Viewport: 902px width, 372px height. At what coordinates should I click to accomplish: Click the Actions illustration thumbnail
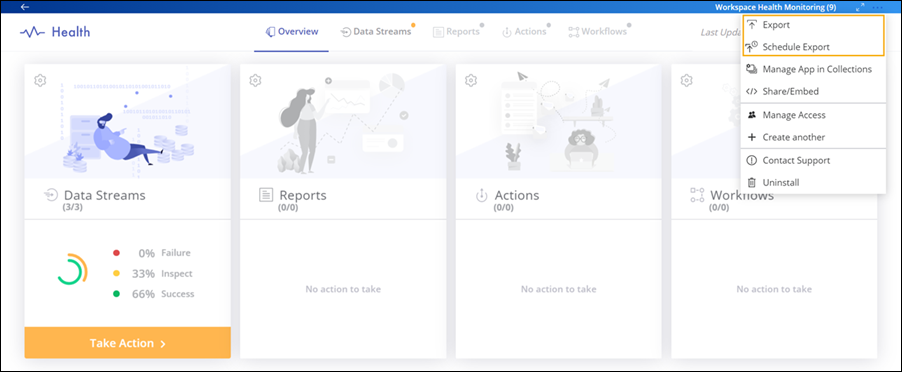559,121
